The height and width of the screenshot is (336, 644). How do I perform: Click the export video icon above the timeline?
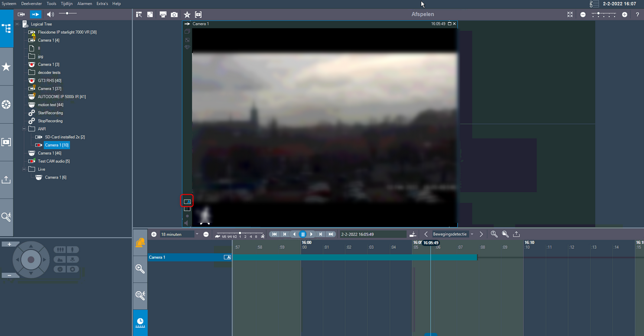pyautogui.click(x=516, y=234)
